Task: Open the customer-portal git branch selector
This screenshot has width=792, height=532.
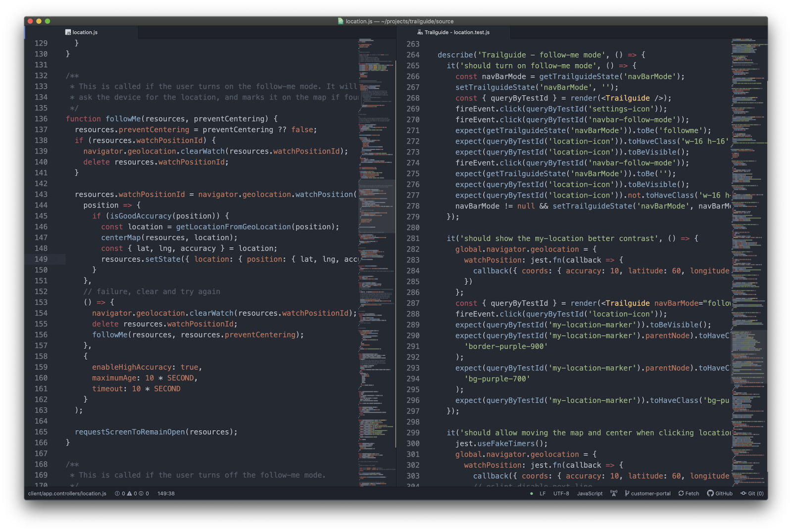Action: click(x=647, y=493)
